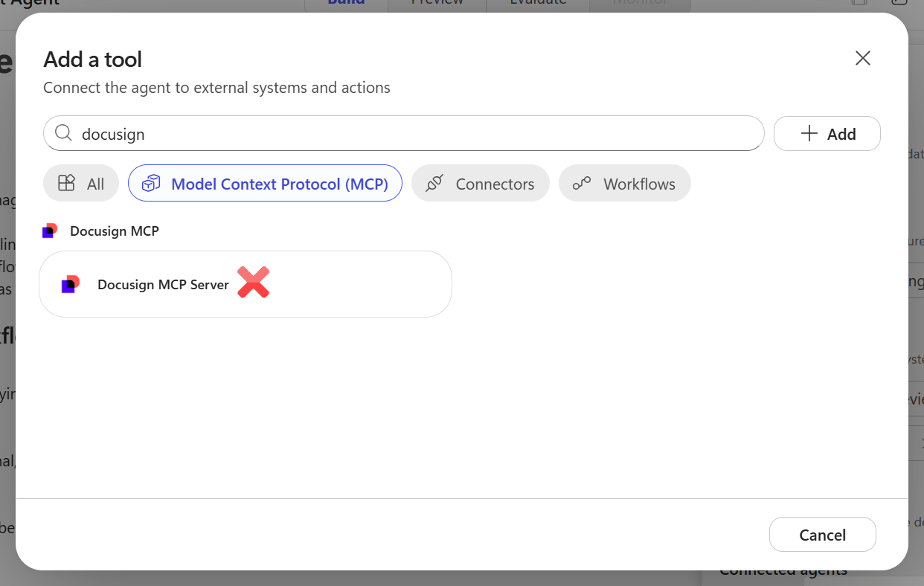The height and width of the screenshot is (586, 924).
Task: Close the Add a tool dialog
Action: (863, 58)
